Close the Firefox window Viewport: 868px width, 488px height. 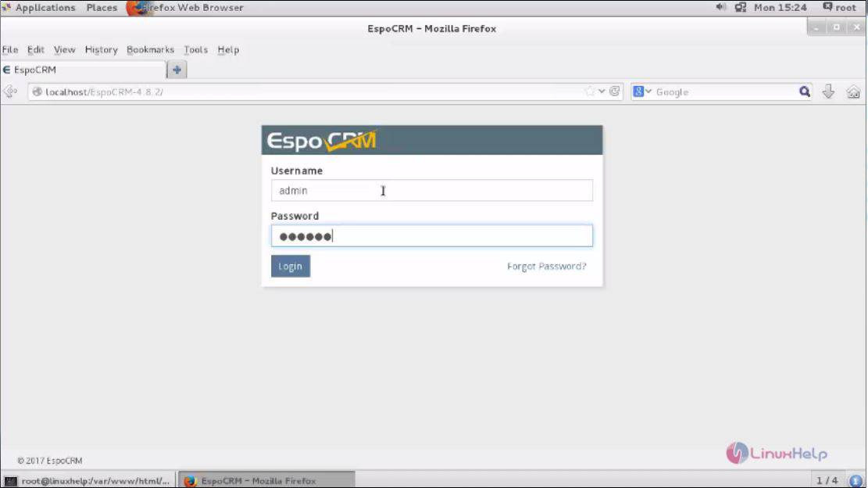tap(856, 27)
